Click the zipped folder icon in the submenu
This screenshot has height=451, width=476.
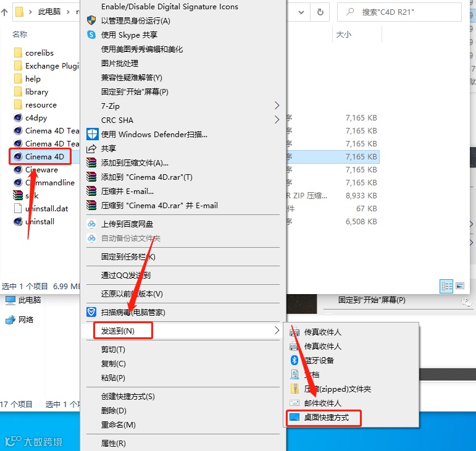pyautogui.click(x=294, y=389)
